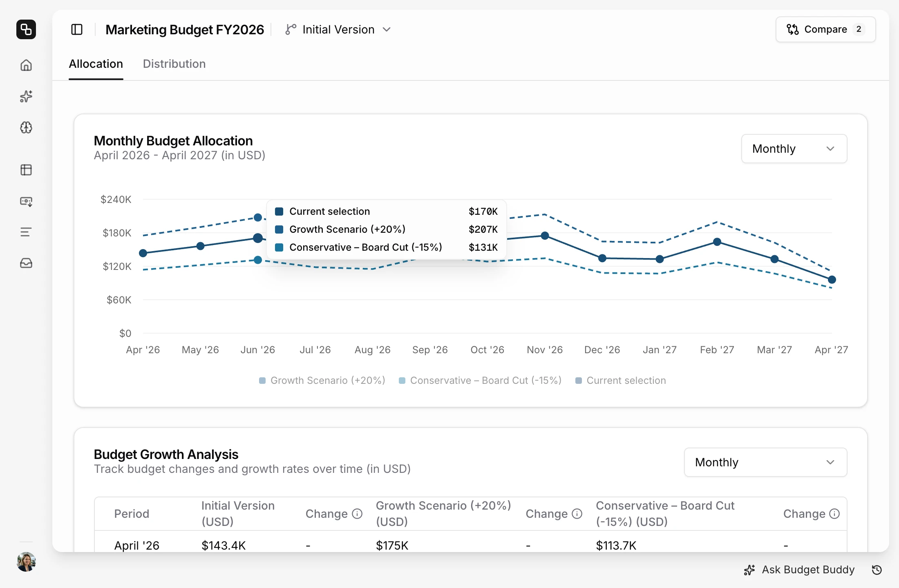Viewport: 899px width, 588px height.
Task: Expand the Initial Version dropdown chevron
Action: 387,29
